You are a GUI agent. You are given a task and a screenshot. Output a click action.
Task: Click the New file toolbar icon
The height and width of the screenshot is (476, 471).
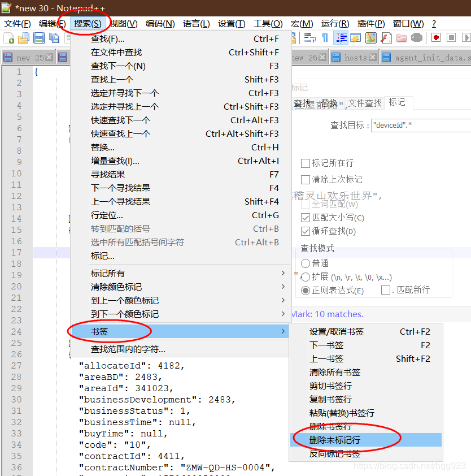tap(8, 38)
